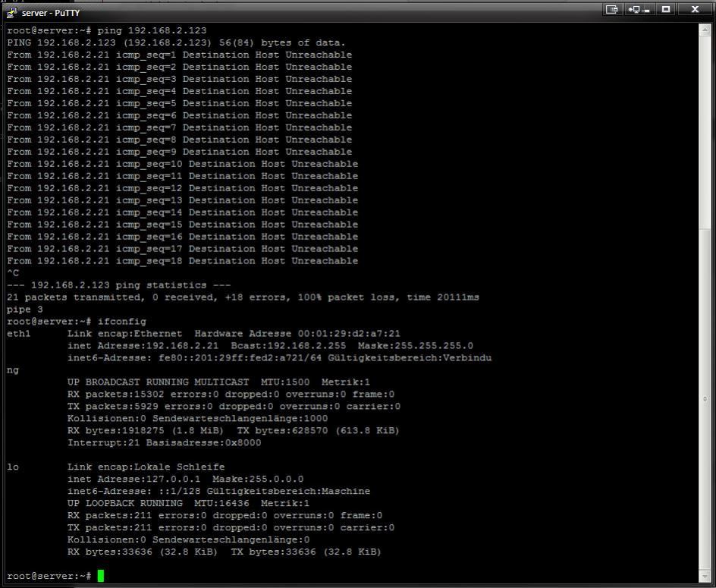This screenshot has height=588, width=716.
Task: Click the scrollbar up arrow
Action: tap(704, 30)
